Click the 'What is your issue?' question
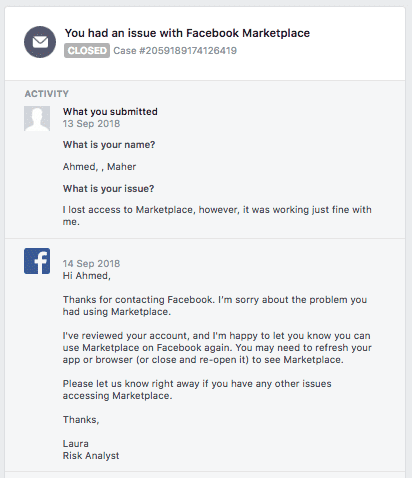This screenshot has height=478, width=412. pyautogui.click(x=109, y=189)
